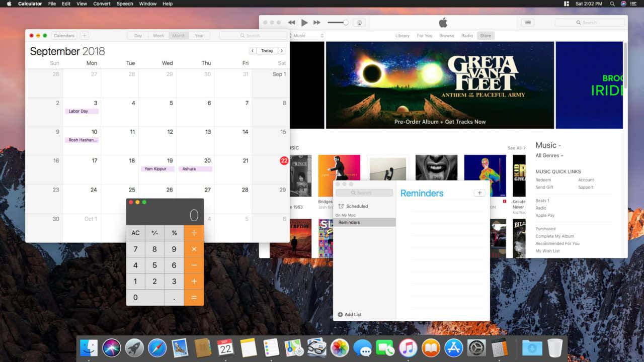Screen dimensions: 644x362
Task: Go to previous month in Calendar
Action: coord(253,51)
